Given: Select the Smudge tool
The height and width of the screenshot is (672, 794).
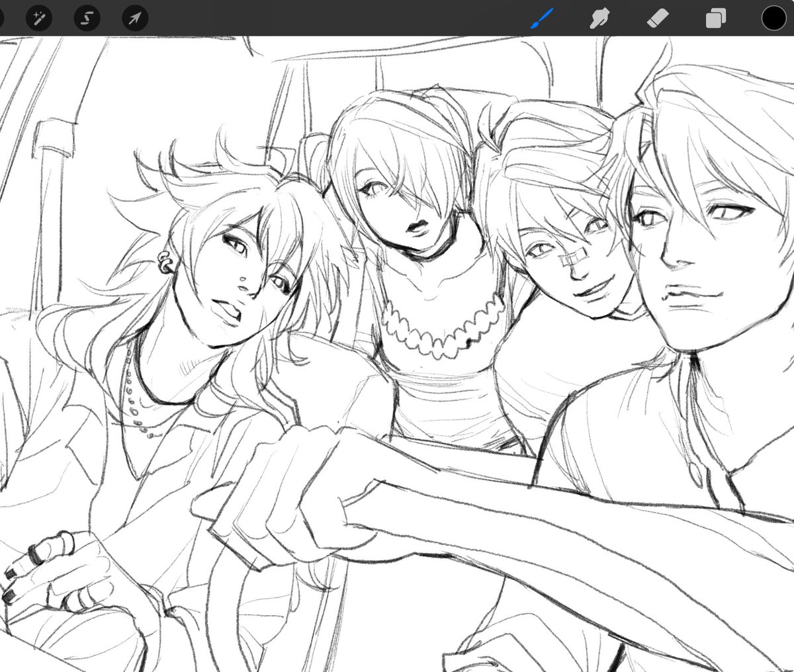Looking at the screenshot, I should tap(599, 19).
